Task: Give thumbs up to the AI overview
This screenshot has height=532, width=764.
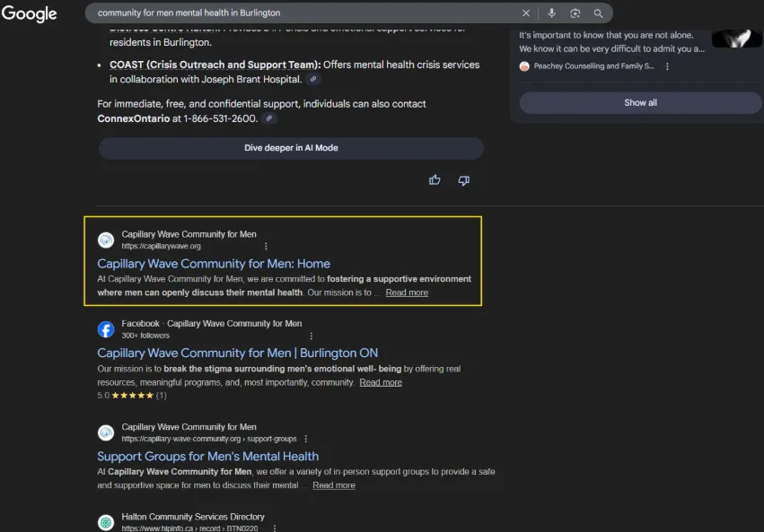Action: (435, 180)
